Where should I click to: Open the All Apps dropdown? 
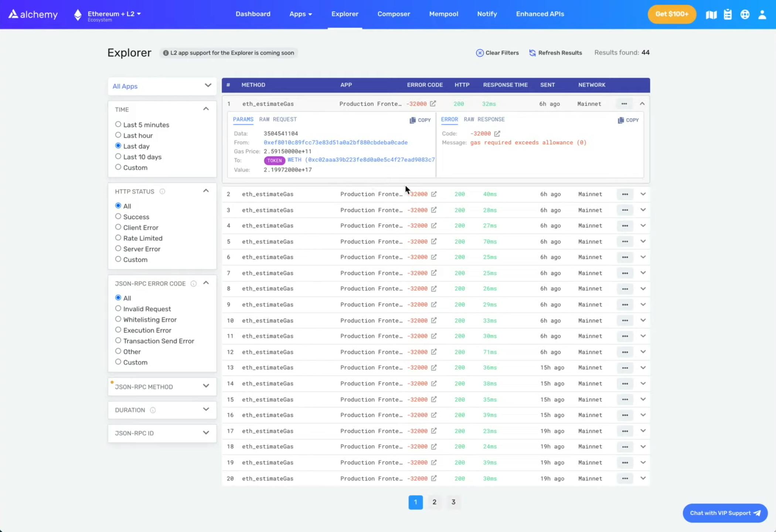point(162,86)
